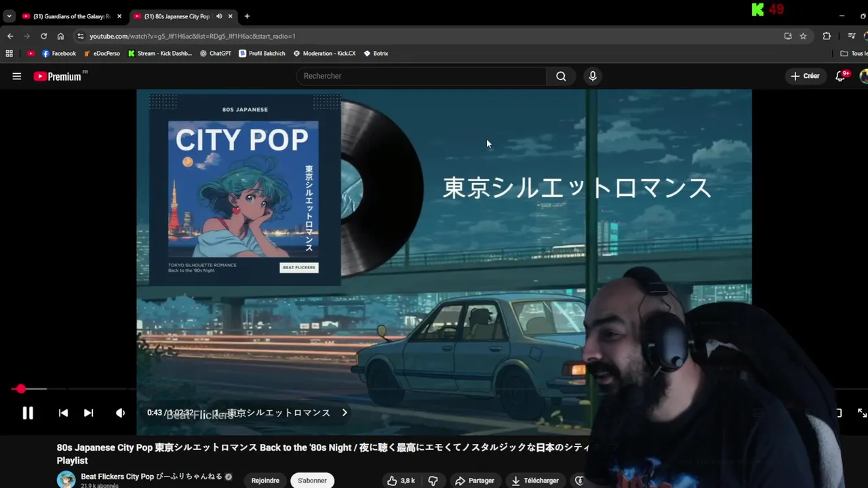
Task: Open the Profil Bakchich bookmark
Action: tap(263, 53)
